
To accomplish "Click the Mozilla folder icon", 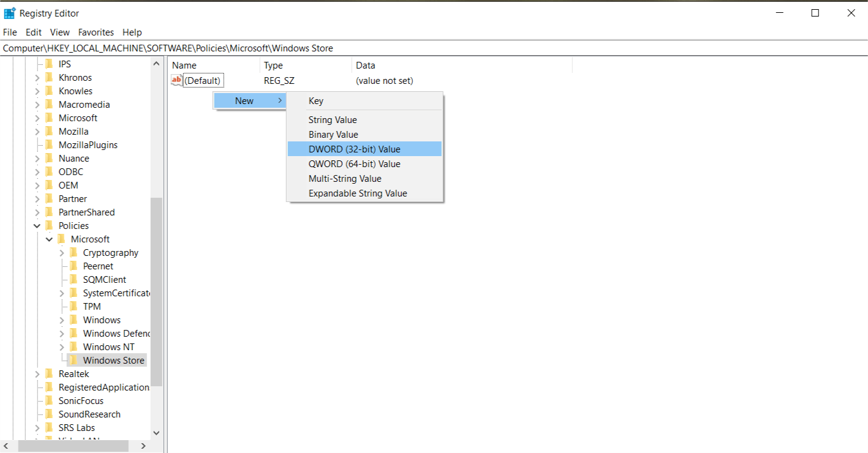I will (49, 131).
